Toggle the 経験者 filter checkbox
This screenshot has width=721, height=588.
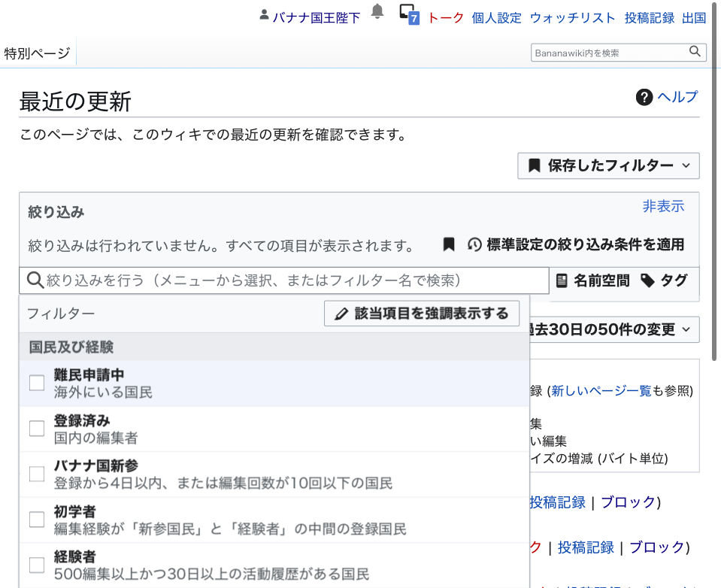tap(37, 565)
